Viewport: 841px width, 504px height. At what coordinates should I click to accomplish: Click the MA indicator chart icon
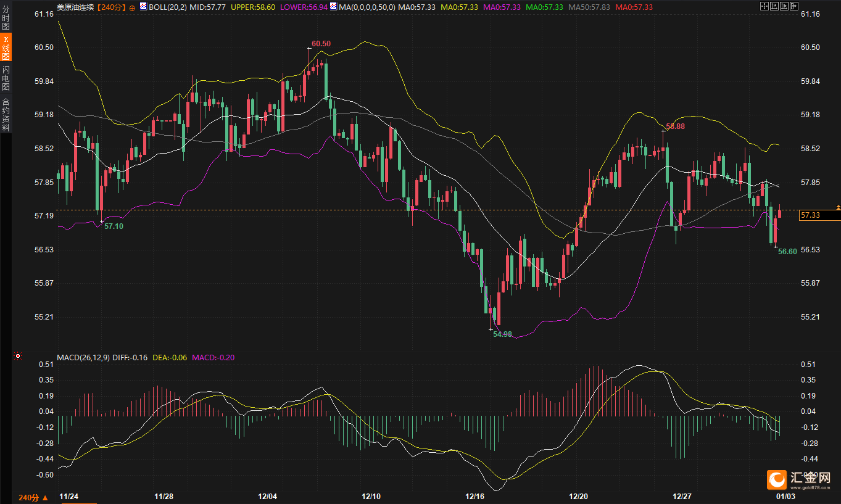333,7
